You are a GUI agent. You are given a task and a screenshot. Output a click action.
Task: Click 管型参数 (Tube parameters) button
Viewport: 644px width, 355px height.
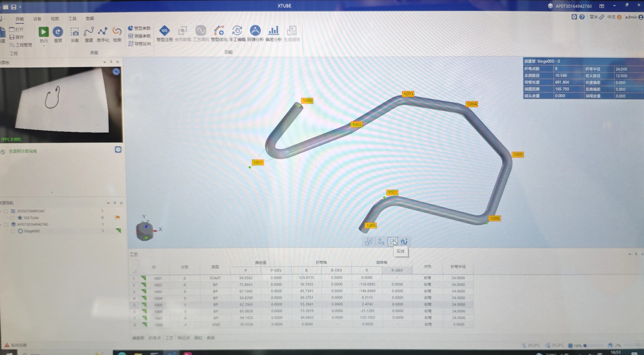coord(140,28)
